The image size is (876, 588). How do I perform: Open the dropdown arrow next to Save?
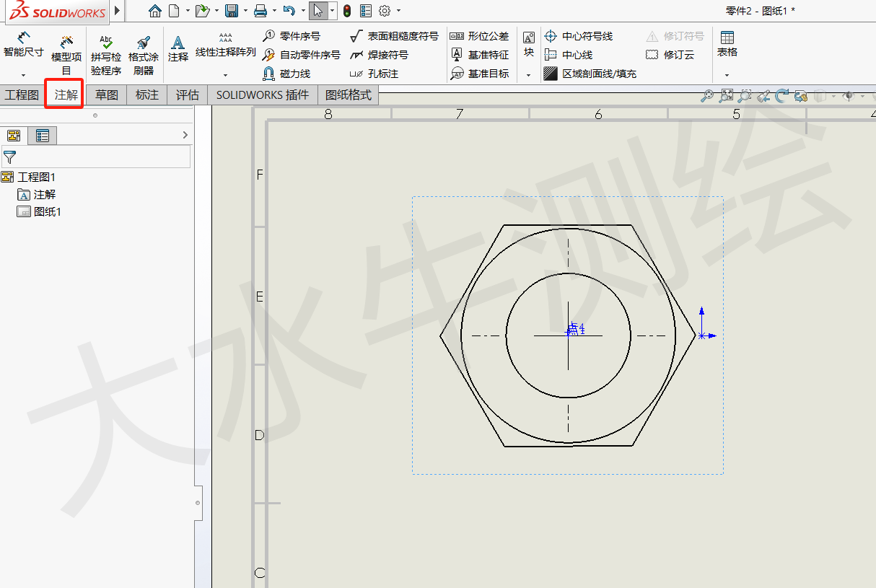pyautogui.click(x=245, y=11)
